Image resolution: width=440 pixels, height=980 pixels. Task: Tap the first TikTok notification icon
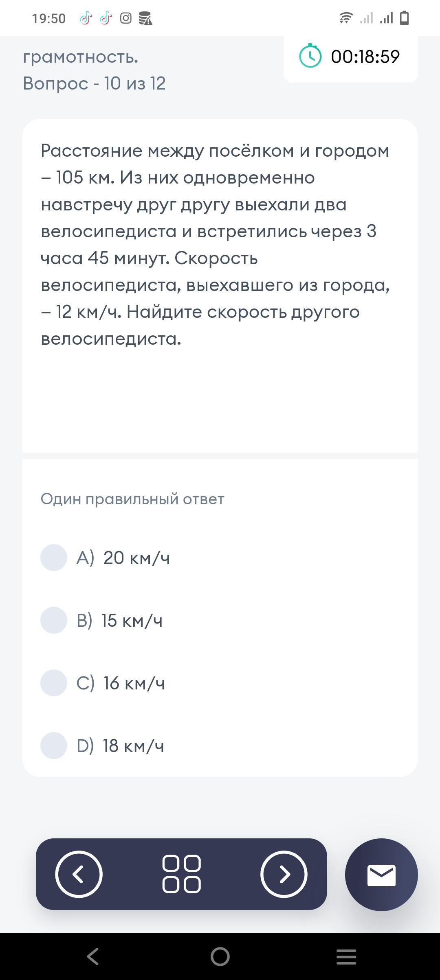86,18
